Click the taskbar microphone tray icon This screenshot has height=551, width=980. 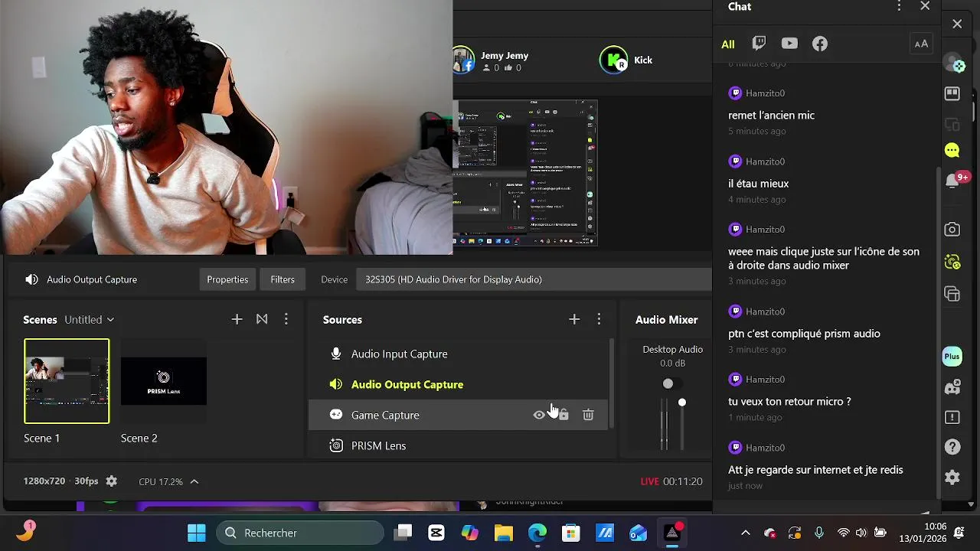[x=819, y=533]
